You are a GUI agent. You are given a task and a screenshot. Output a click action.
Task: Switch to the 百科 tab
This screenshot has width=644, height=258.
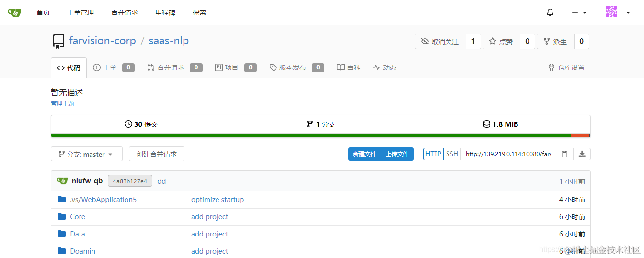(348, 67)
